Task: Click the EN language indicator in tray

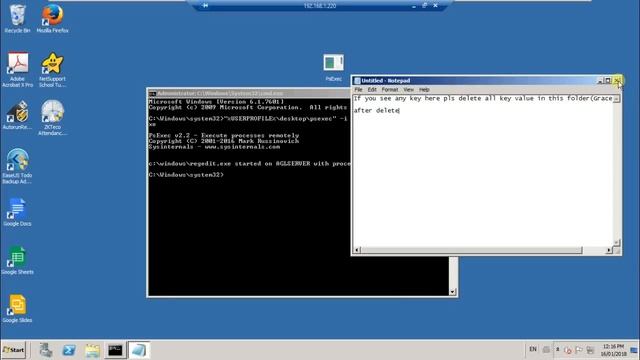Action: tap(533, 349)
